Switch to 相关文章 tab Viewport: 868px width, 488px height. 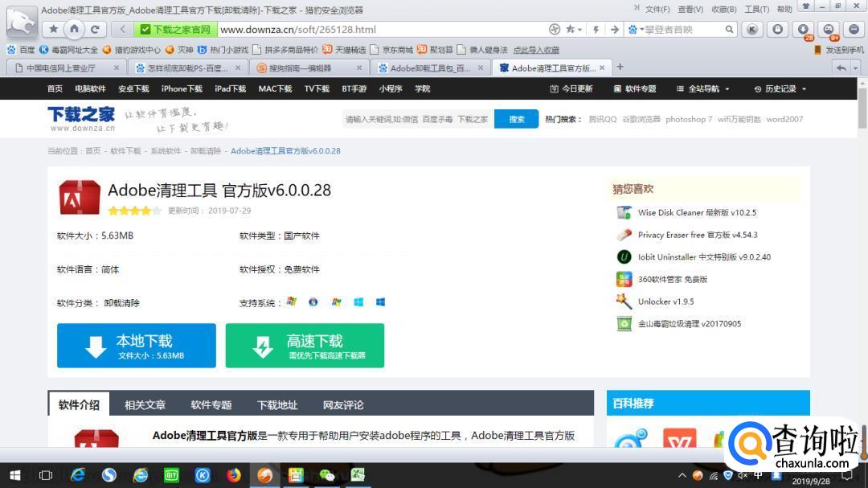click(145, 405)
